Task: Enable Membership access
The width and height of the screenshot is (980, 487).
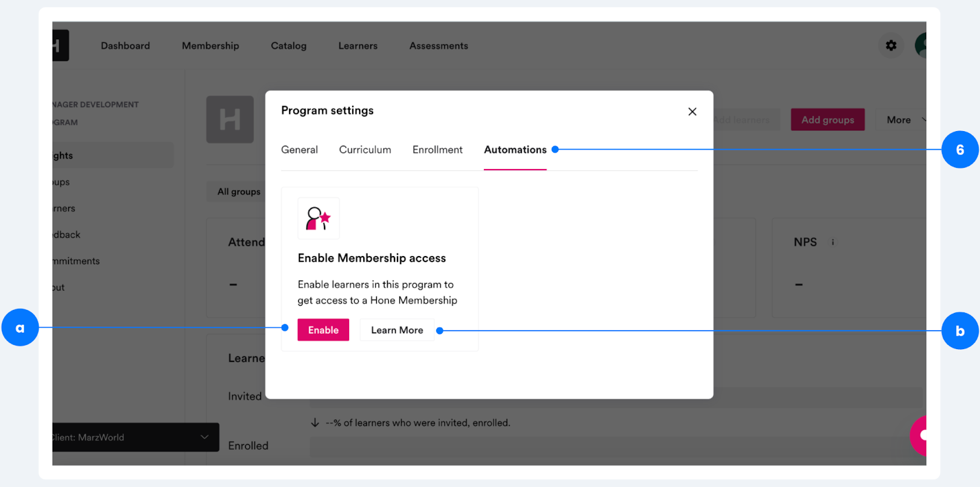Action: coord(323,330)
